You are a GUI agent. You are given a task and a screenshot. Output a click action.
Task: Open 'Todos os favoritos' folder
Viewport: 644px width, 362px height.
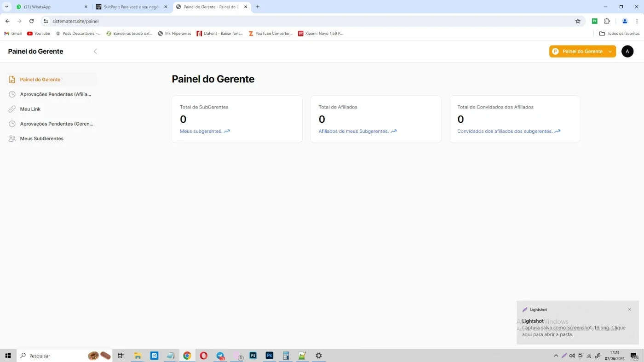[x=619, y=34]
